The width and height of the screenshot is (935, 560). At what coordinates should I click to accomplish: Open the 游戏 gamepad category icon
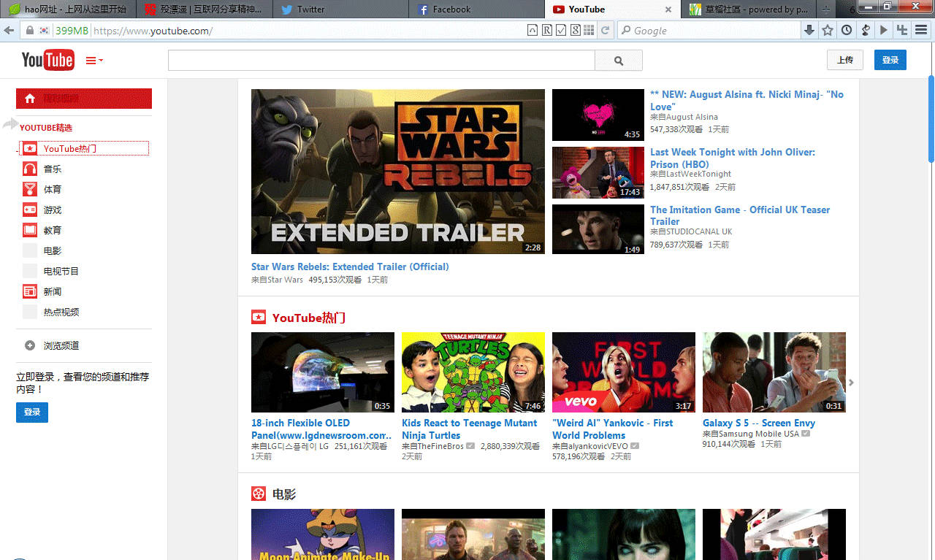click(x=30, y=210)
